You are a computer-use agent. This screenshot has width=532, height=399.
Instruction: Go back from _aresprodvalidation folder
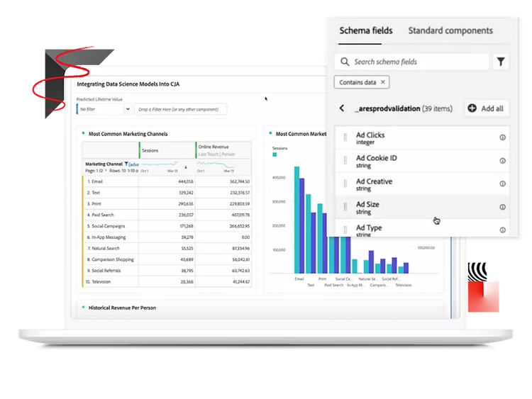coord(341,108)
